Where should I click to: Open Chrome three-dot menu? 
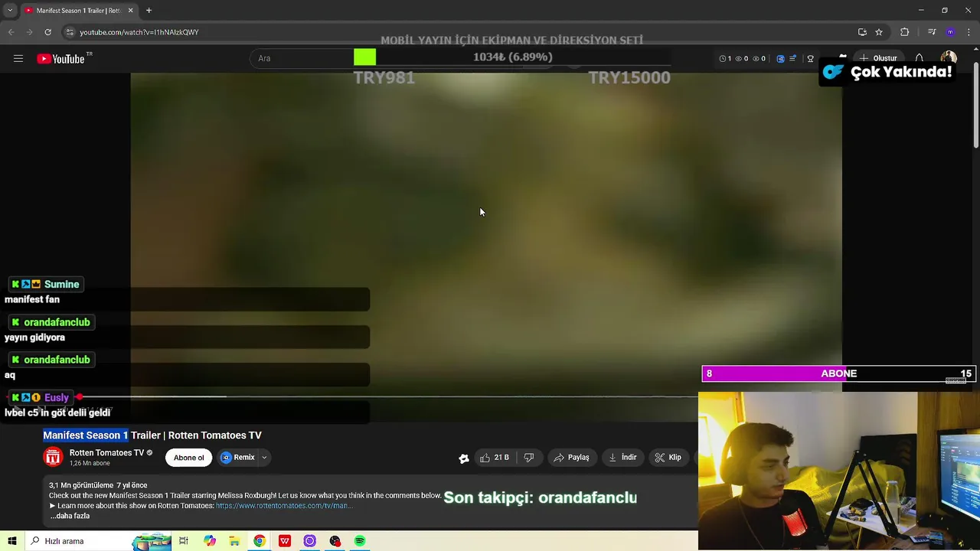click(x=969, y=32)
